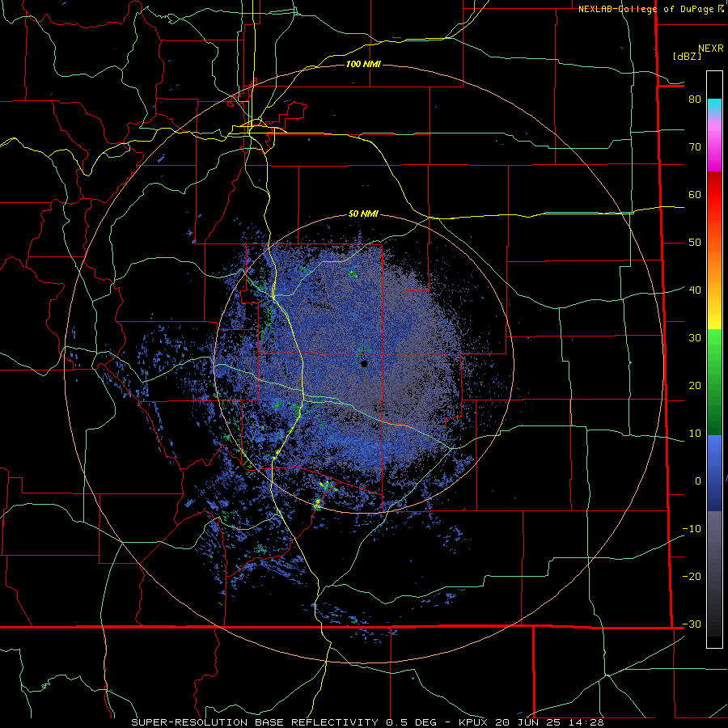Click the cyan top of the reflectivity color bar
The height and width of the screenshot is (728, 728).
coord(714,105)
